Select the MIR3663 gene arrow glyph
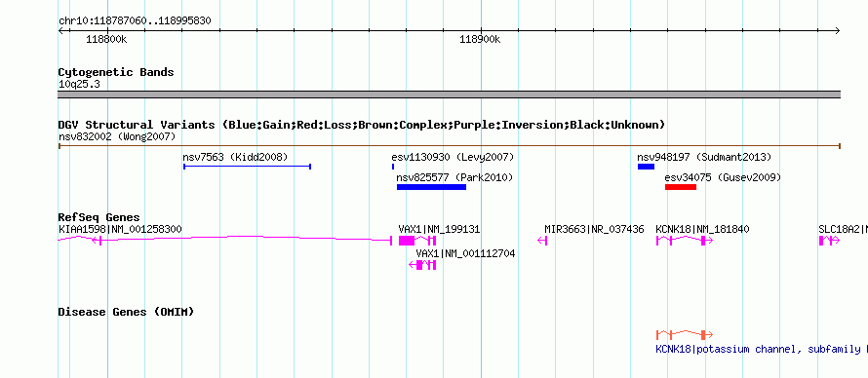Screen dimensions: 868x378 [x=542, y=241]
